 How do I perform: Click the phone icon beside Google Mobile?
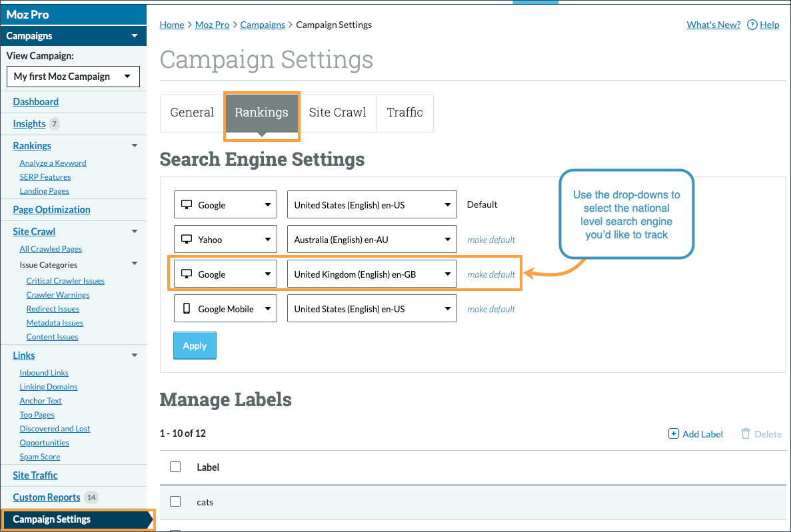click(187, 308)
